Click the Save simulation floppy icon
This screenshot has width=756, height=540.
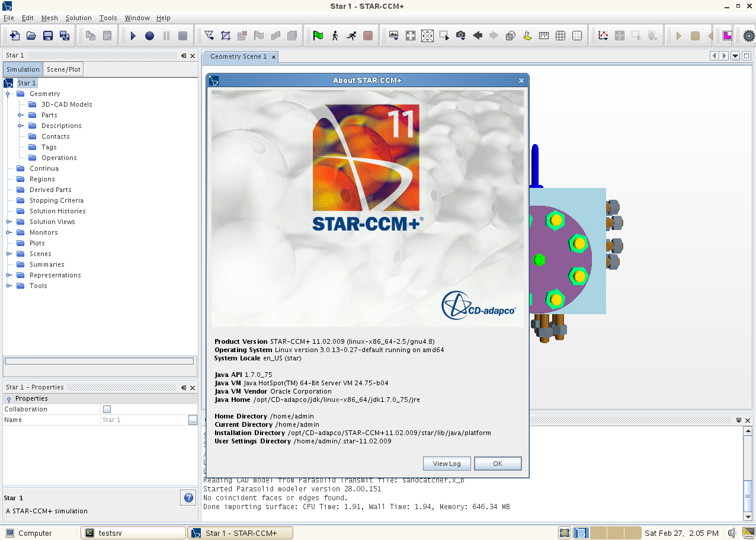coord(48,36)
